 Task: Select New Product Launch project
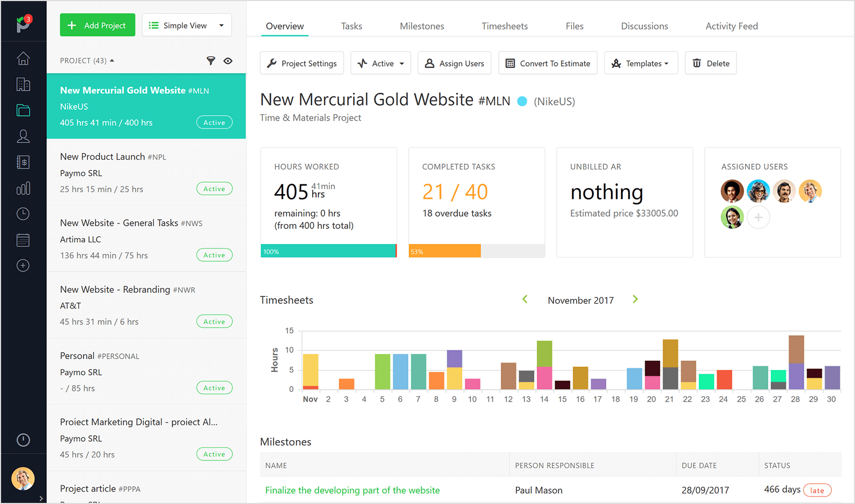pos(146,172)
